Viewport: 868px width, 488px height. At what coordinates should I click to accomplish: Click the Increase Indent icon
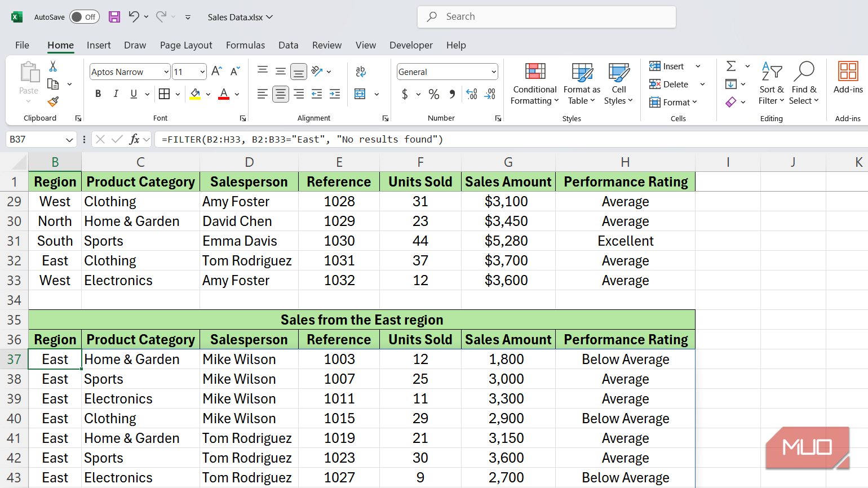(335, 94)
